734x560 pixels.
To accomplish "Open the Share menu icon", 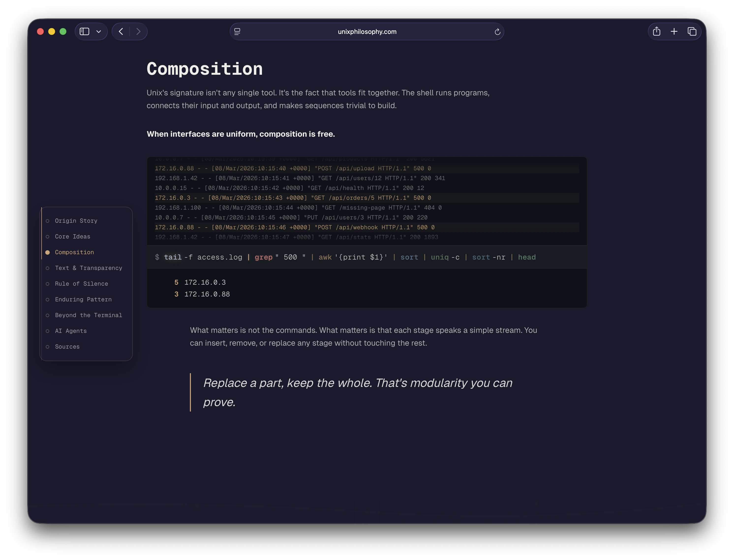I will pyautogui.click(x=657, y=31).
